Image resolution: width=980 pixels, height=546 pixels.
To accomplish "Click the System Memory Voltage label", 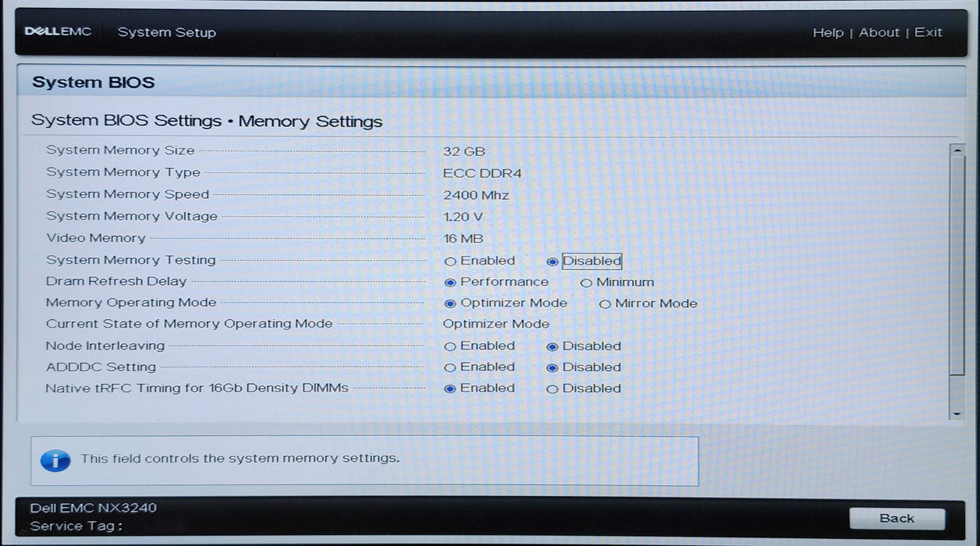I will [132, 216].
